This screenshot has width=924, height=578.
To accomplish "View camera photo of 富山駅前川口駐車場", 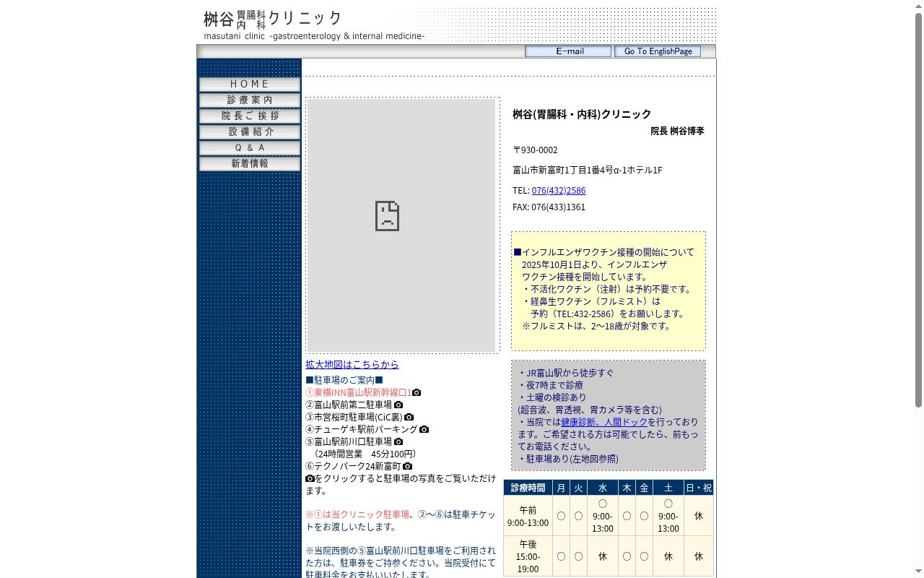I will tap(398, 441).
